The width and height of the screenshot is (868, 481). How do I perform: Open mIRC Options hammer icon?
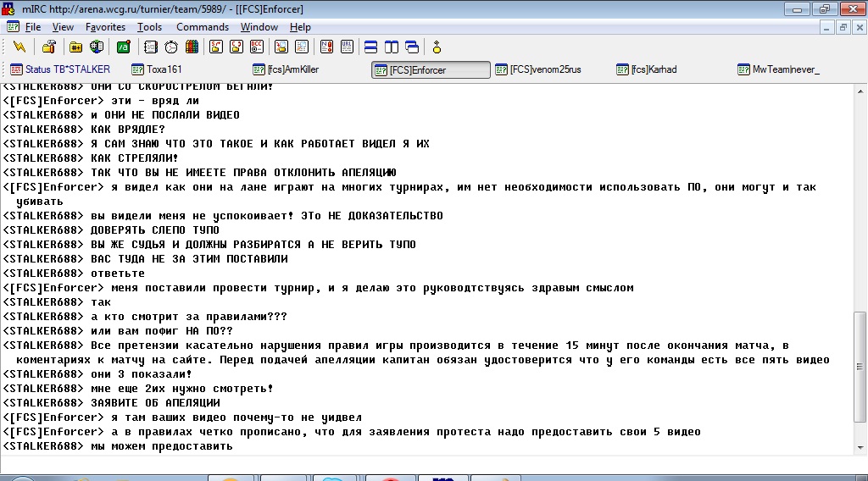(x=48, y=47)
